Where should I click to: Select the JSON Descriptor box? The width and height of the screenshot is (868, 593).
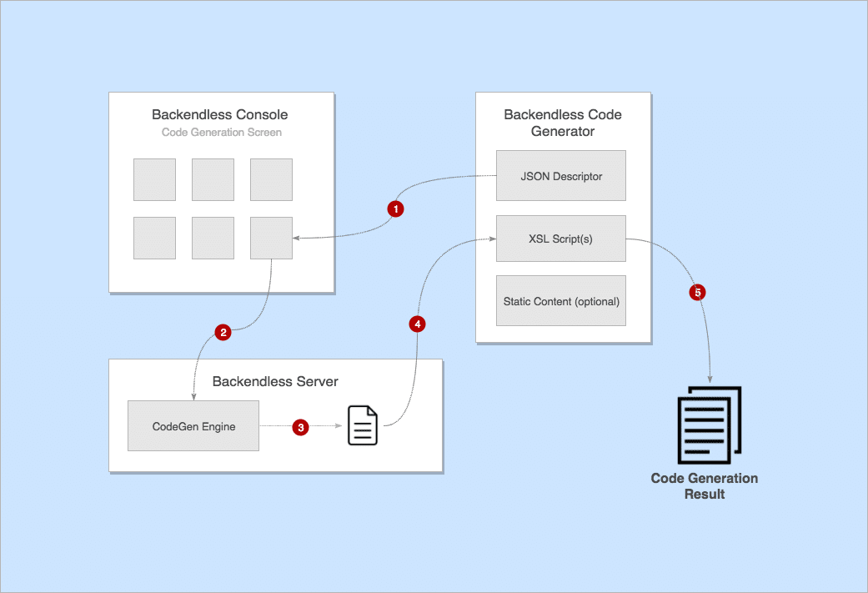click(x=561, y=175)
